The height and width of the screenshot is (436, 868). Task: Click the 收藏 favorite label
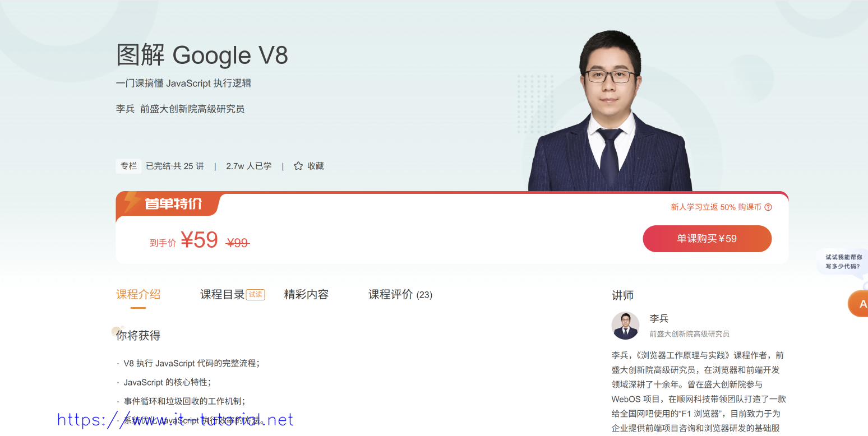316,166
